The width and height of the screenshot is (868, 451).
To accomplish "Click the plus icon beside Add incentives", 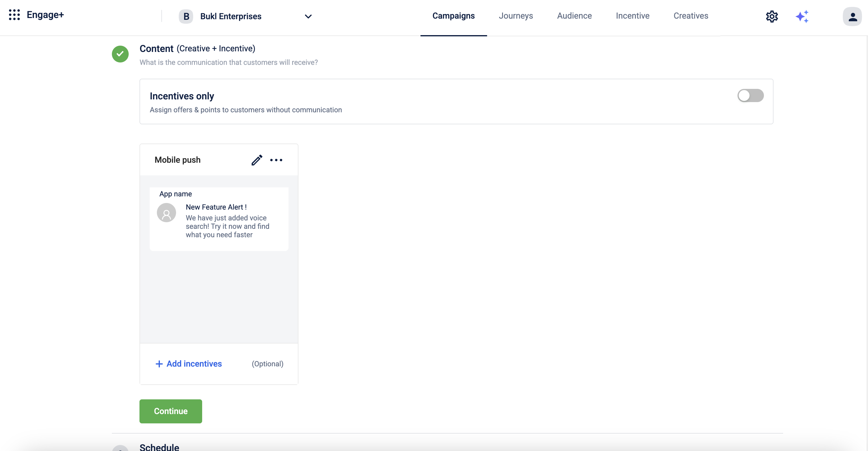I will (159, 364).
